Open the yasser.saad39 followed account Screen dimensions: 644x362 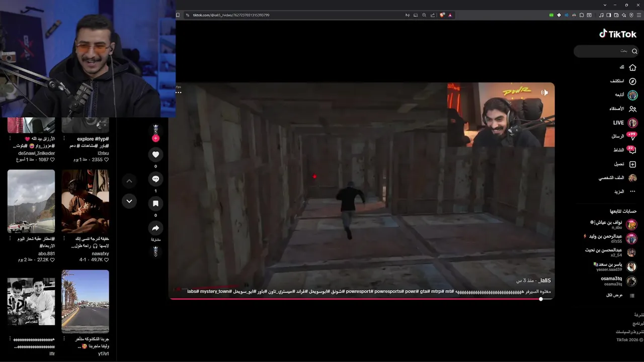(x=615, y=266)
